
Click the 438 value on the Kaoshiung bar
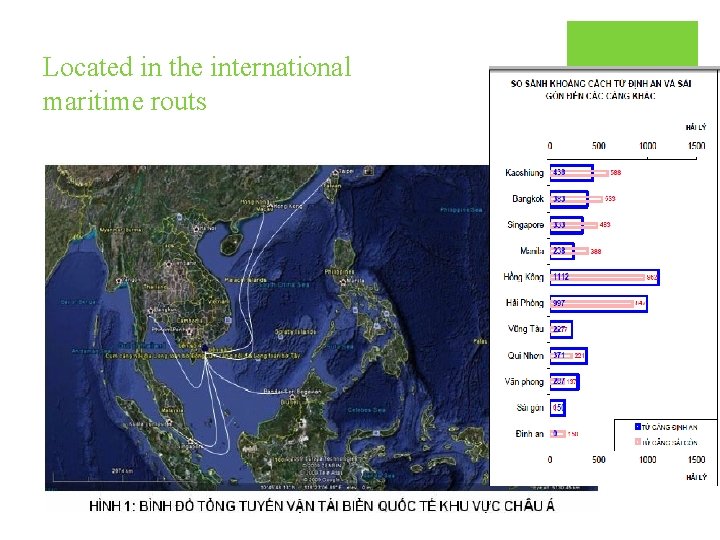[559, 173]
